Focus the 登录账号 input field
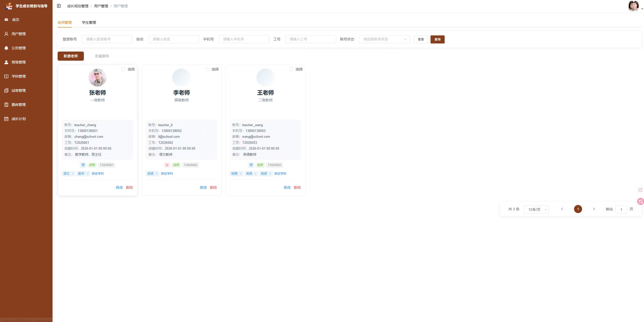Screen dimensions: 644x322 point(107,39)
